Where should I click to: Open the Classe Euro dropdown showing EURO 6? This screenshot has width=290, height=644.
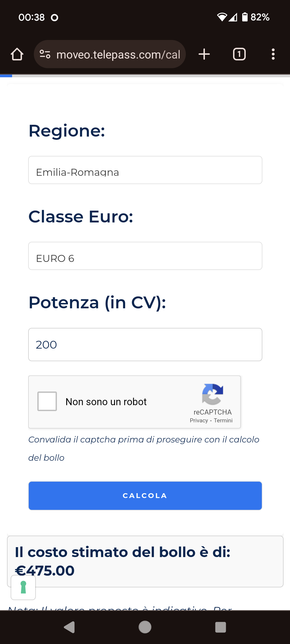click(145, 256)
